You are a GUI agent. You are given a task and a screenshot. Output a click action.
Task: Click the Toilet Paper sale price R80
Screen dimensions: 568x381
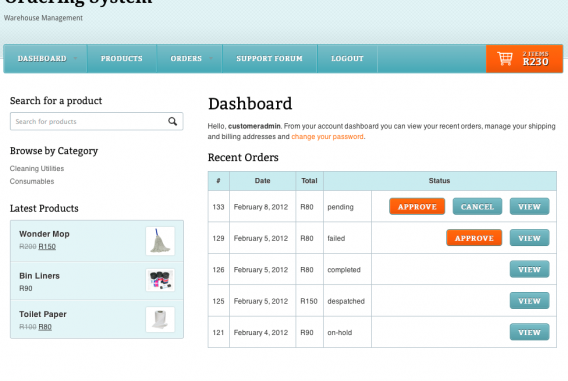(x=45, y=327)
